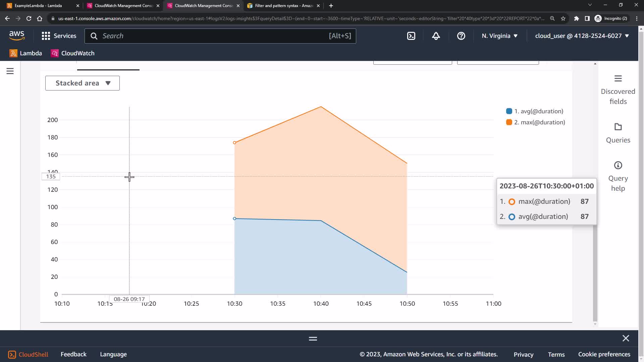Open the Services grid menu
Screen dimensions: 644x362
[x=59, y=36]
